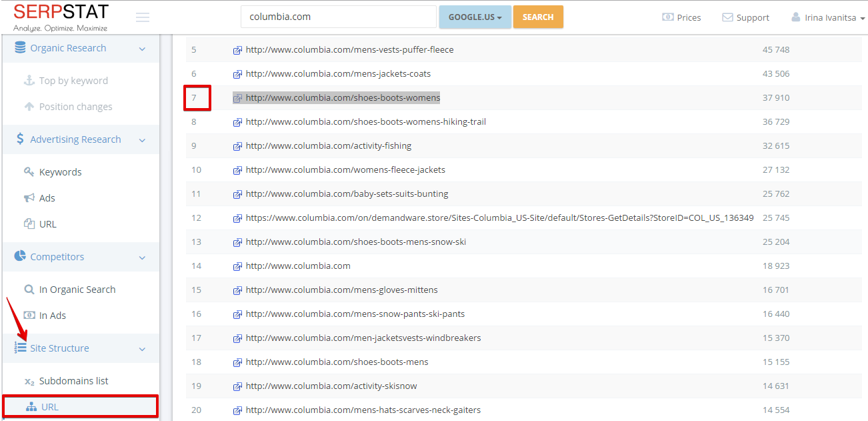Click the Organic Research database icon

(x=20, y=48)
